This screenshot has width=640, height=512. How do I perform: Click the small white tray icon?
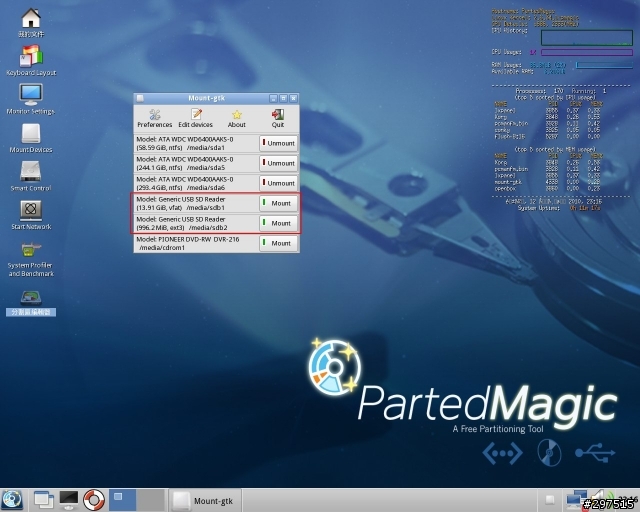(x=550, y=500)
